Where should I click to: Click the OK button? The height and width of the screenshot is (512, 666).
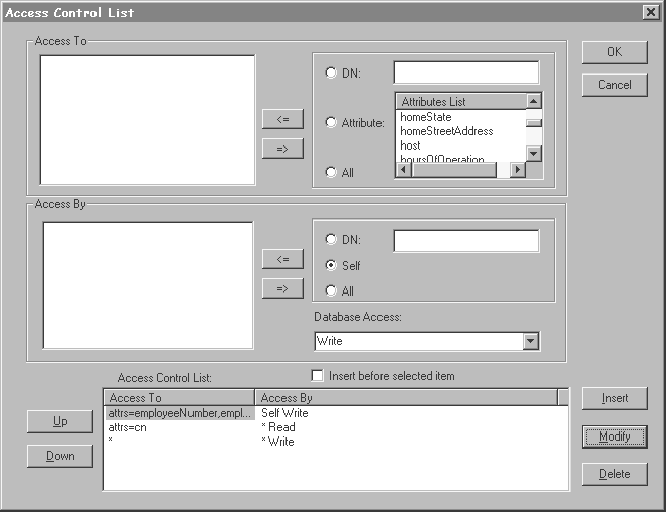click(615, 52)
